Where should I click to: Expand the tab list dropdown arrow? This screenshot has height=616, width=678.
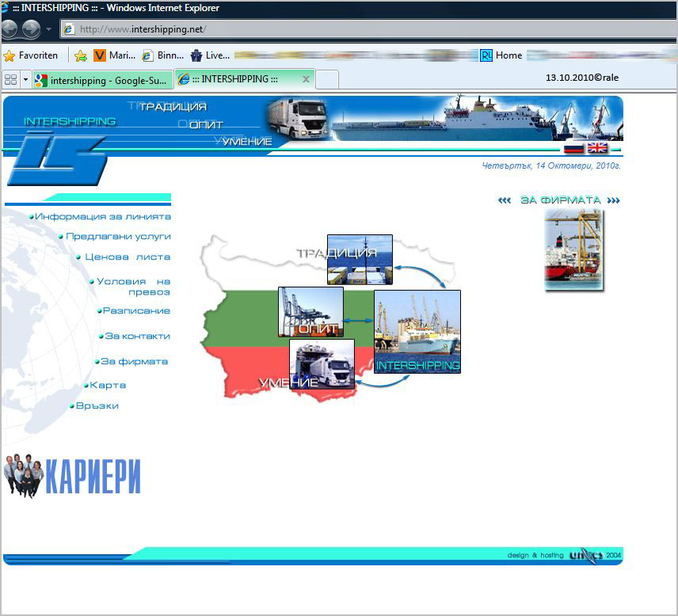pos(25,80)
